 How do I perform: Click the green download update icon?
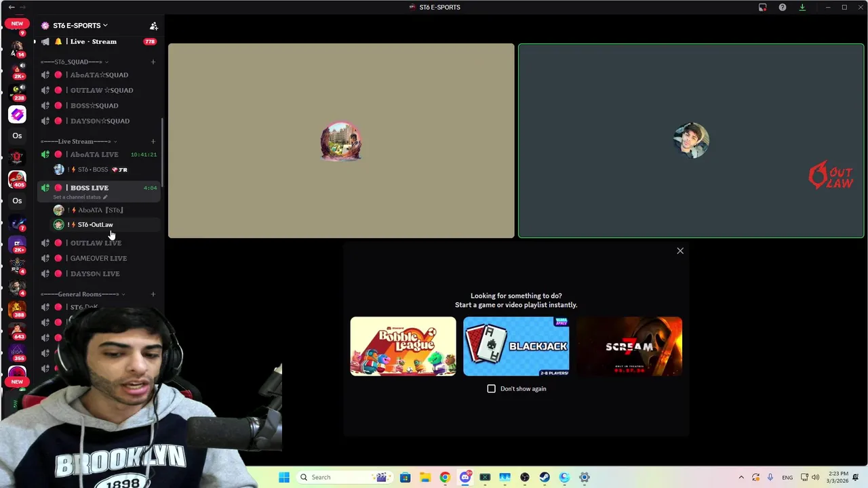802,7
